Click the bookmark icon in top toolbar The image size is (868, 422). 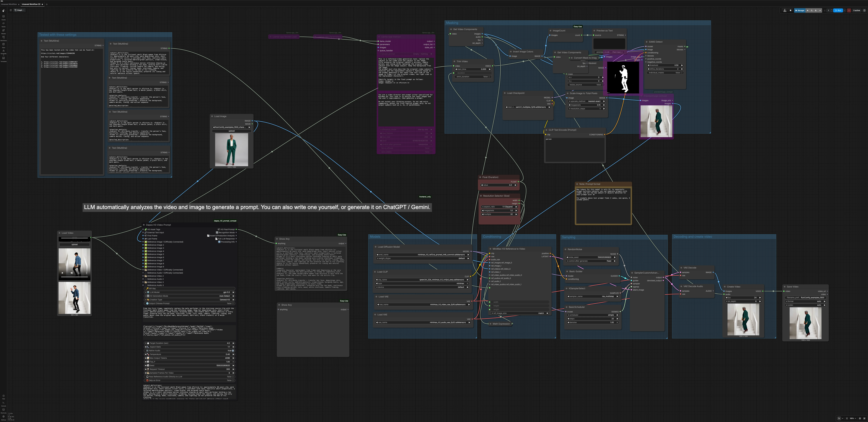[790, 10]
